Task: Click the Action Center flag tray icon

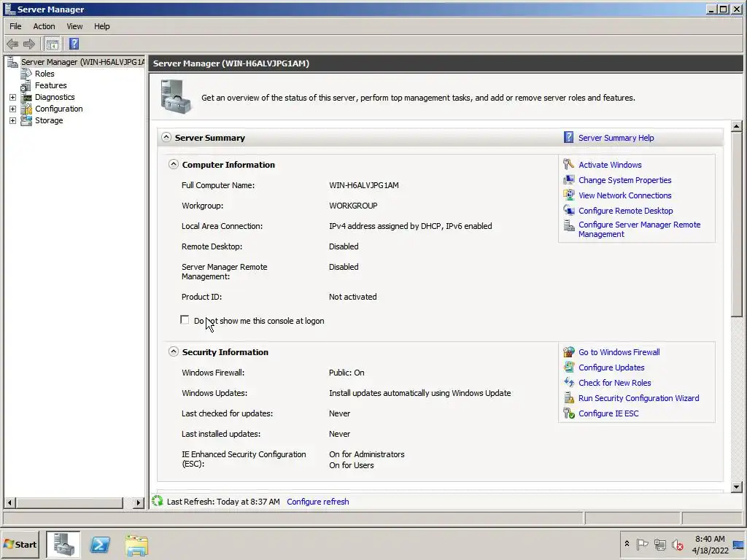Action: [x=642, y=544]
